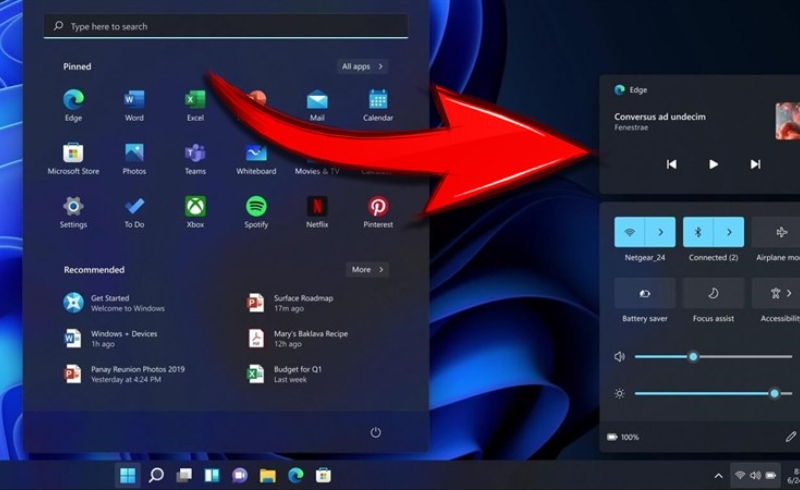Mute the volume via speaker icon

coord(619,356)
